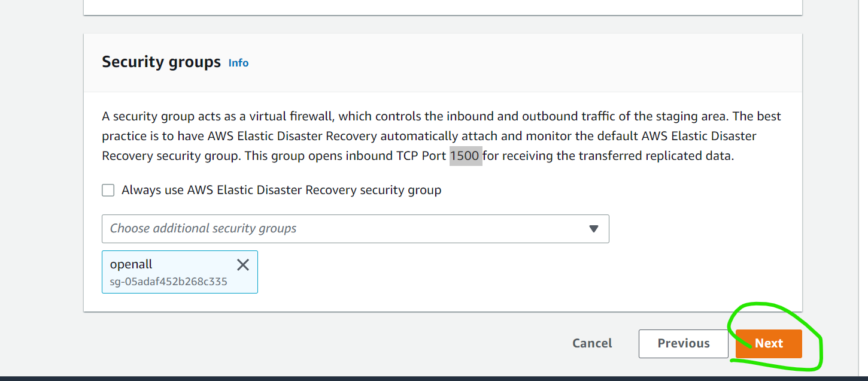Viewport: 868px width, 381px height.
Task: Open the Info link beside Security groups
Action: [x=238, y=63]
